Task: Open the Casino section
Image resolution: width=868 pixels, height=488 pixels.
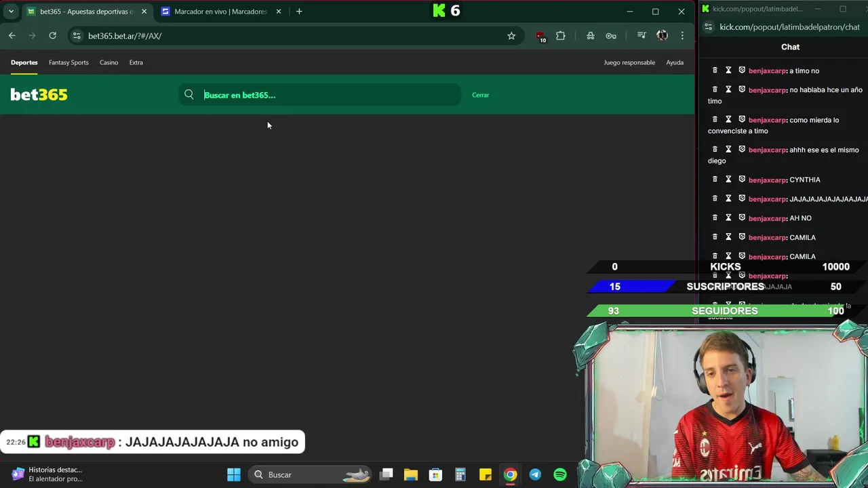Action: click(108, 62)
